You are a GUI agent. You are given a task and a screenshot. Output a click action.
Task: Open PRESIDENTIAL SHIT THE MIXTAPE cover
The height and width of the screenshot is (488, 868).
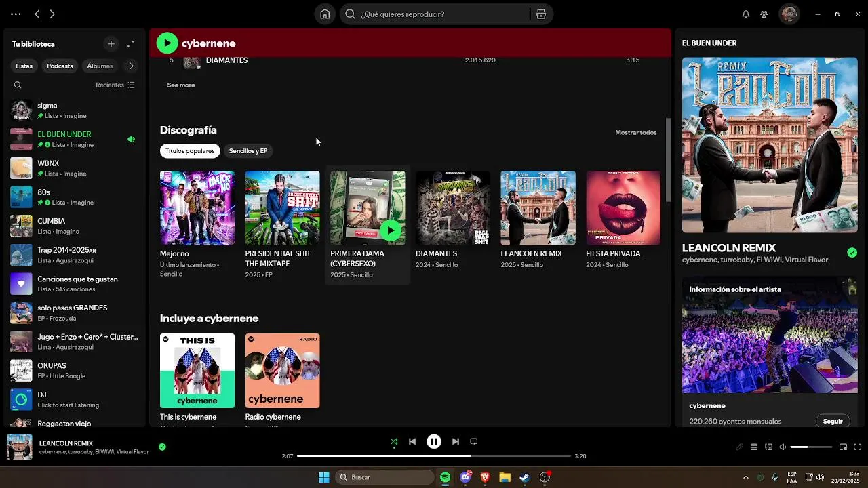282,208
